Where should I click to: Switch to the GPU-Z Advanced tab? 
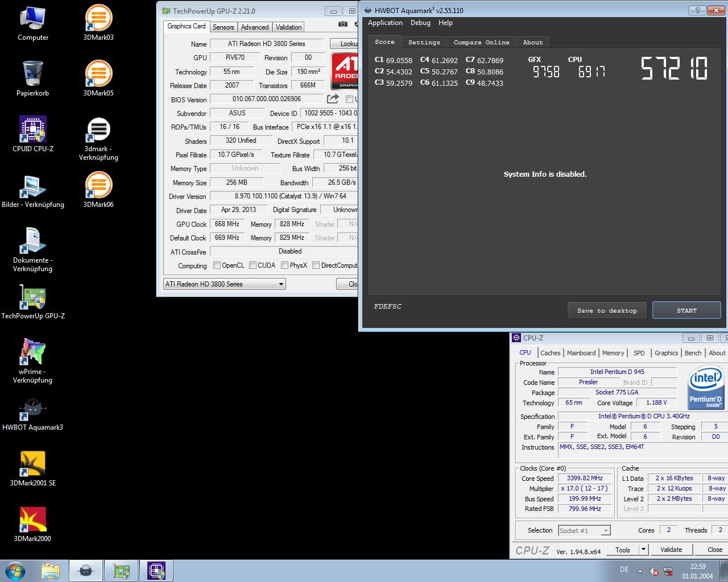[255, 27]
